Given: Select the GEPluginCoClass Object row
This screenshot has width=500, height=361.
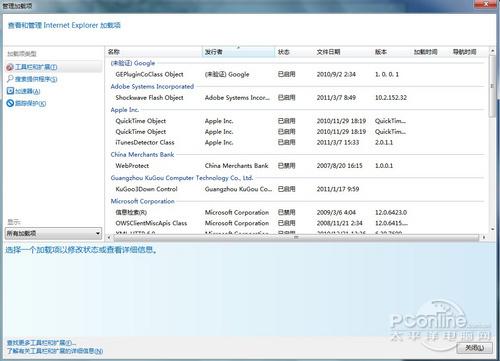Looking at the screenshot, I should 296,74.
